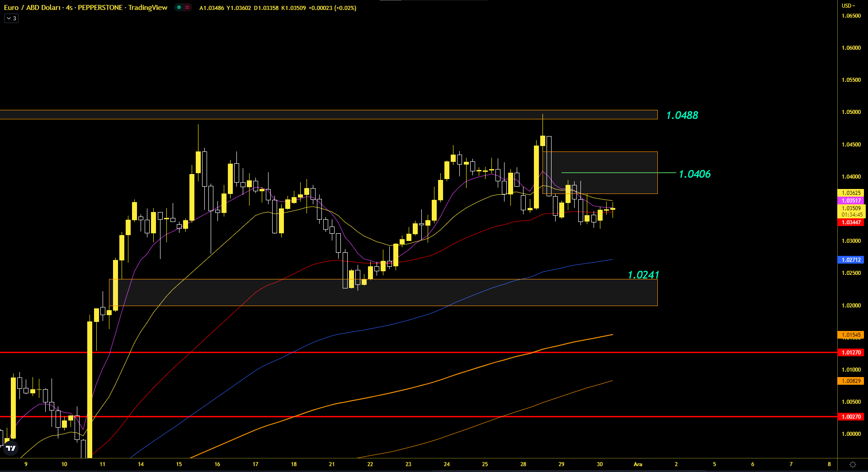Click the D1.03358 low value in legend
This screenshot has width=868, height=472.
(266, 8)
